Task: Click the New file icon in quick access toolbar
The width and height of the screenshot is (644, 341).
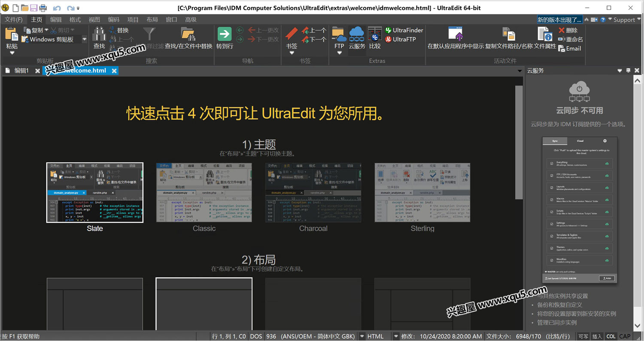Action: tap(15, 8)
